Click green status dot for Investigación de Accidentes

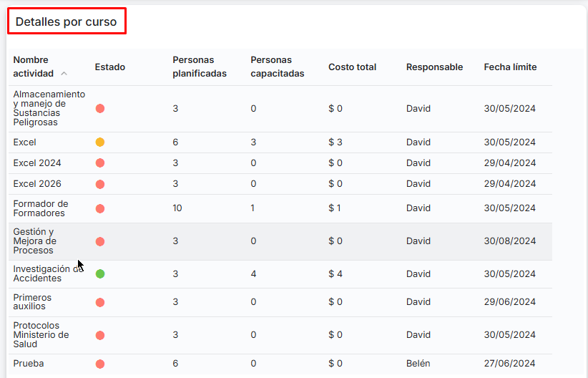(100, 274)
